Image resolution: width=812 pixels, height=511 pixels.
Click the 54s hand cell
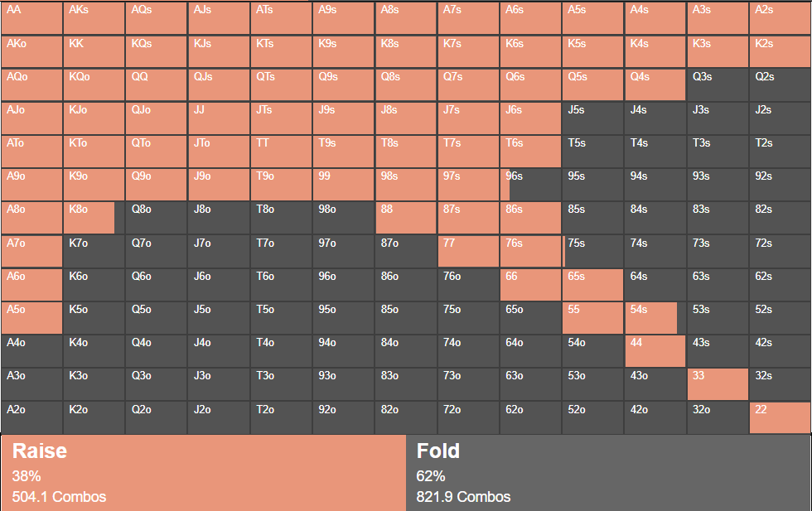click(x=655, y=317)
